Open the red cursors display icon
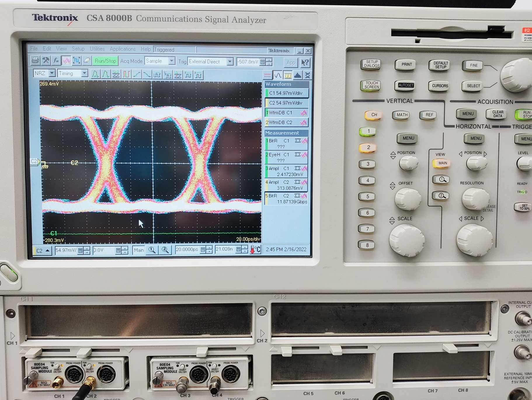Image resolution: width=532 pixels, height=400 pixels. pyautogui.click(x=267, y=76)
